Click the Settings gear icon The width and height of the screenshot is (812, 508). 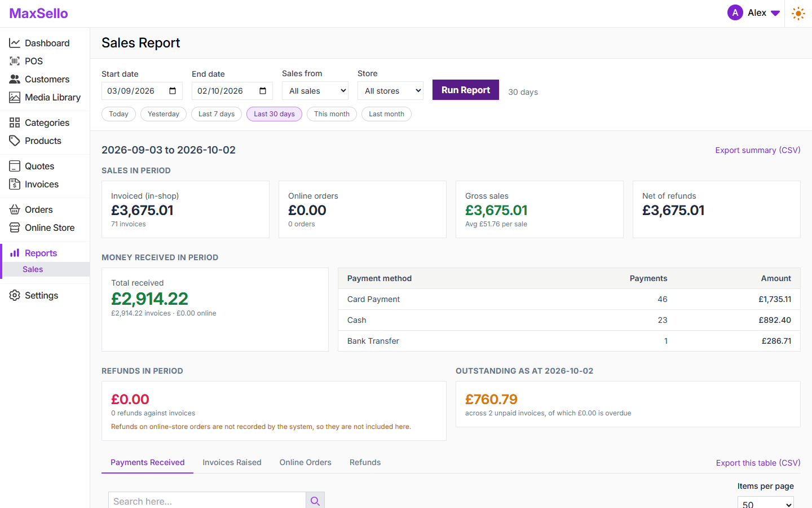click(15, 295)
